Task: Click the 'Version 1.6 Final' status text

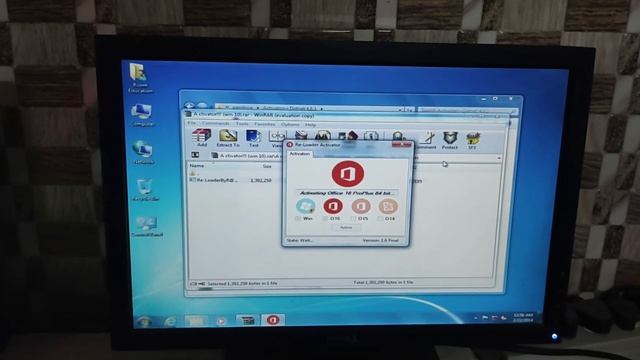Action: pos(380,240)
